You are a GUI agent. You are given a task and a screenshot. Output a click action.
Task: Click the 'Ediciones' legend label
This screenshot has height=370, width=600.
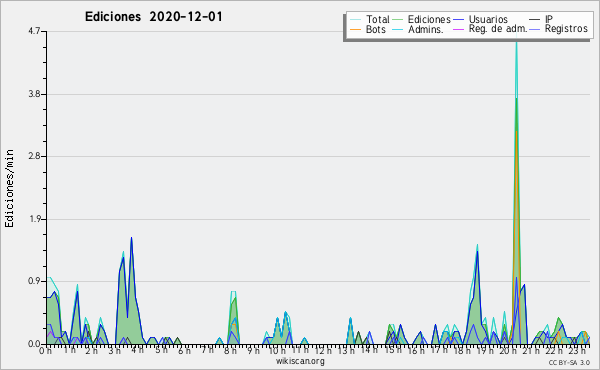pos(429,19)
